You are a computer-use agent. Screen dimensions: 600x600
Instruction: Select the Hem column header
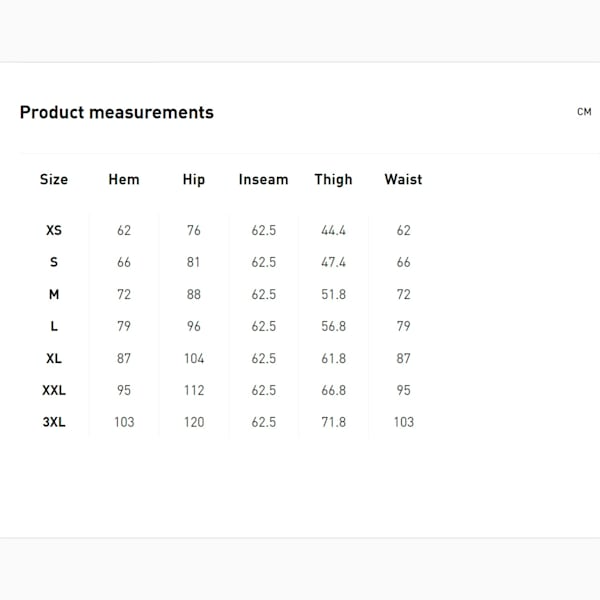pos(124,180)
